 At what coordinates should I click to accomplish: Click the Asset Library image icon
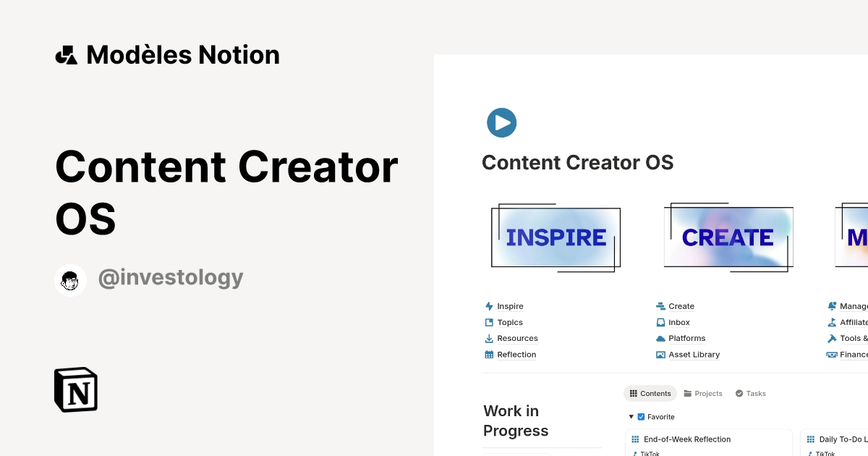[660, 354]
